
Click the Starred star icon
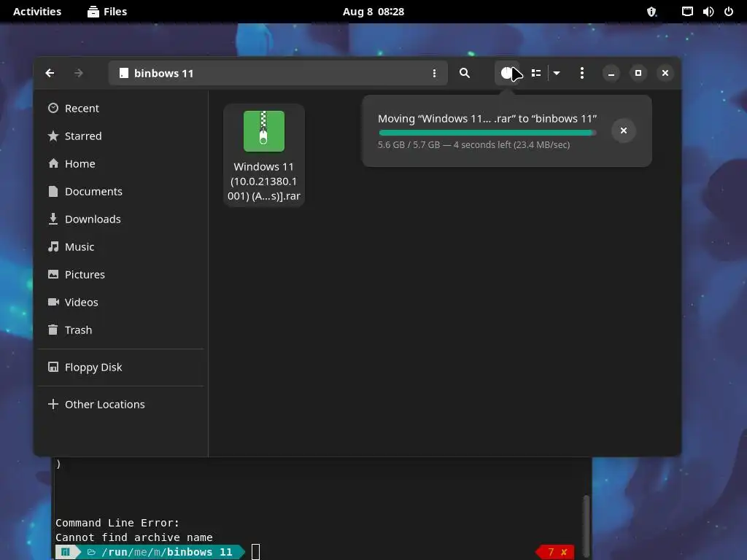point(53,136)
